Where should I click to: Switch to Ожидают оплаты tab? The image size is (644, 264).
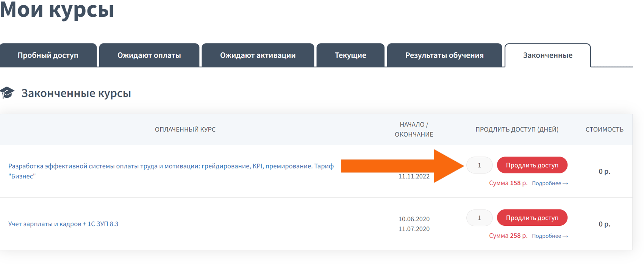tap(149, 55)
